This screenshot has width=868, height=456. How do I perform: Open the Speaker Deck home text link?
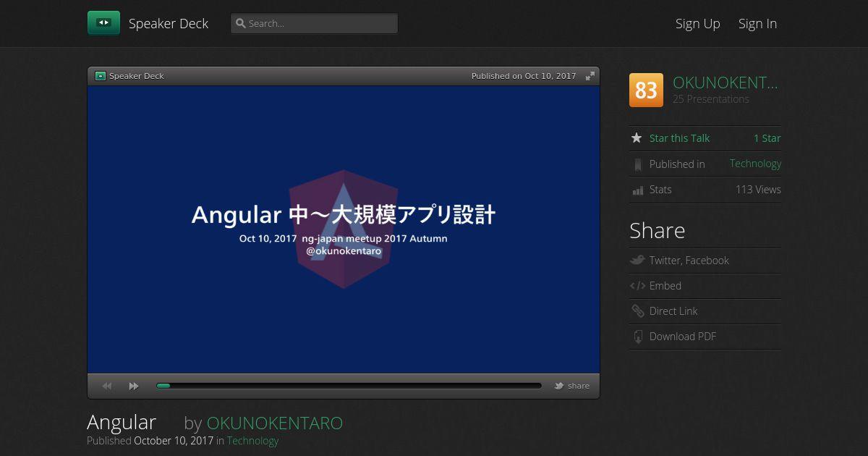tap(169, 23)
